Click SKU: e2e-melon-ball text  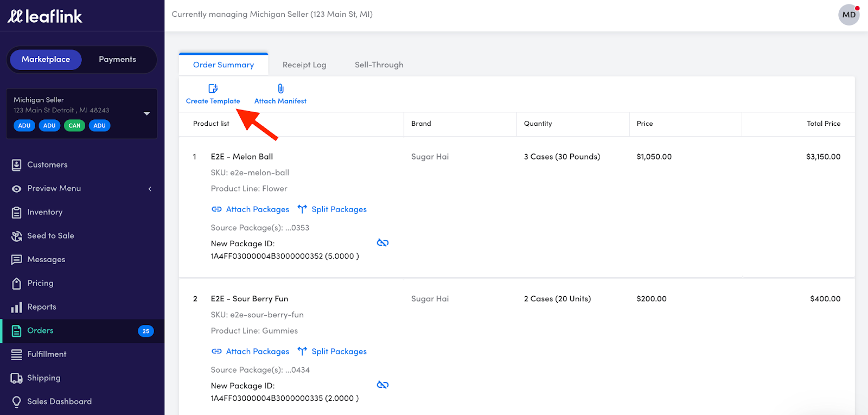coord(250,173)
